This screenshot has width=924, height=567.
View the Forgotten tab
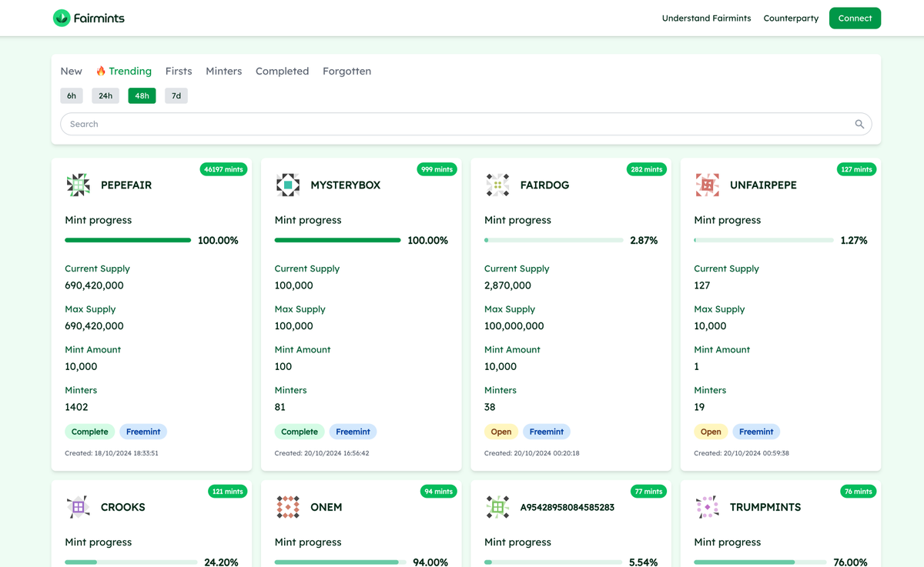pyautogui.click(x=347, y=71)
